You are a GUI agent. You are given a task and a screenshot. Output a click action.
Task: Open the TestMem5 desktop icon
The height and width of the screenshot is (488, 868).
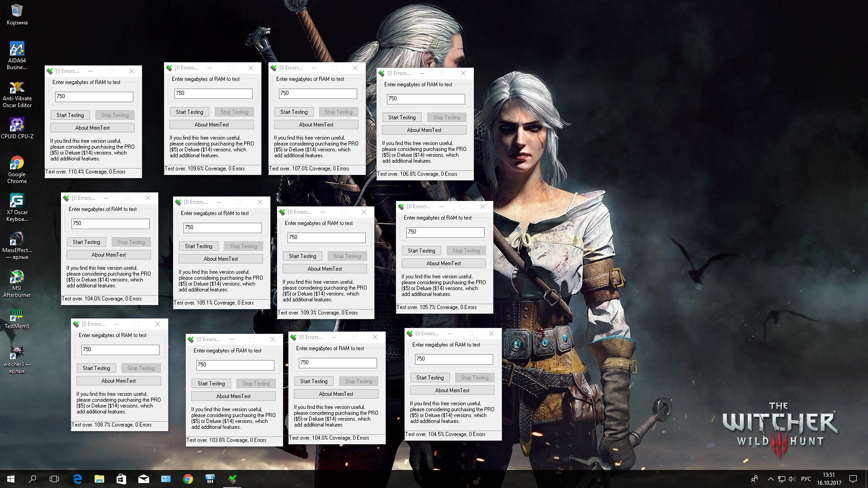point(17,315)
